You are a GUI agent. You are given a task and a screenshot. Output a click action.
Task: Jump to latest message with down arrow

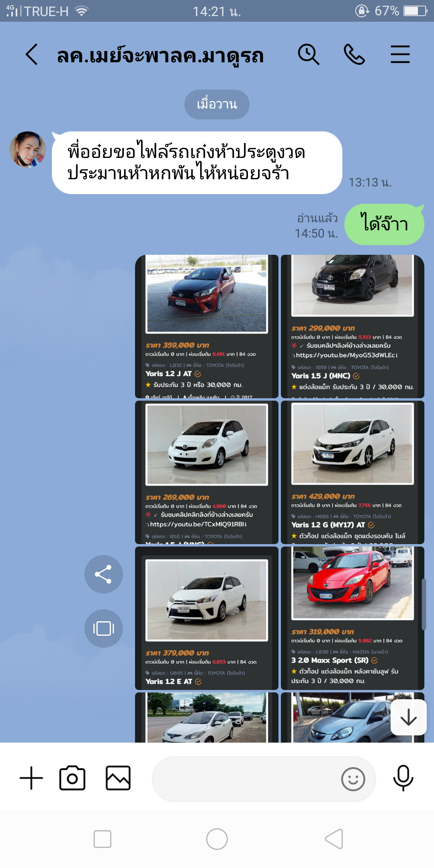pyautogui.click(x=409, y=717)
